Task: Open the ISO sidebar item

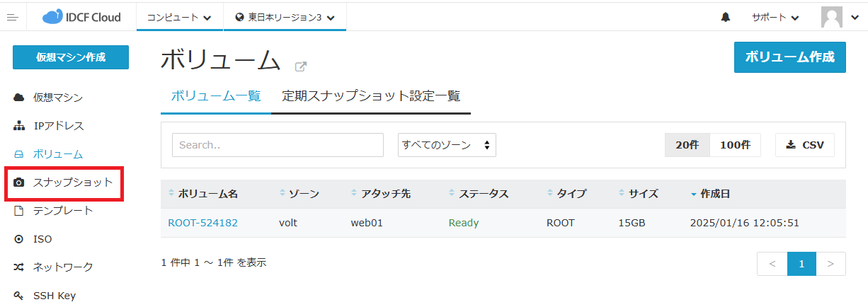Action: pos(42,239)
